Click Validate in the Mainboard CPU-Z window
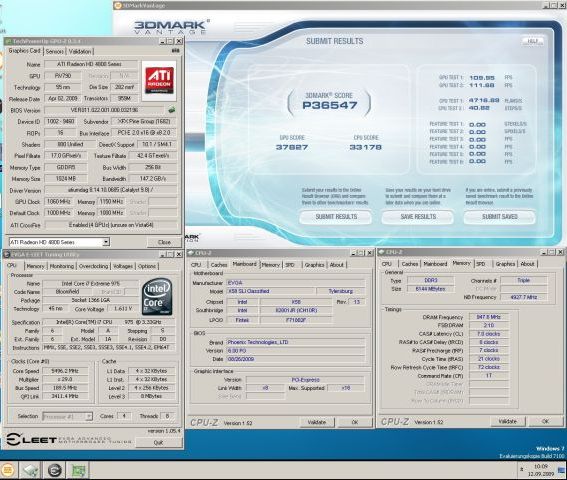The width and height of the screenshot is (567, 480). [317, 422]
